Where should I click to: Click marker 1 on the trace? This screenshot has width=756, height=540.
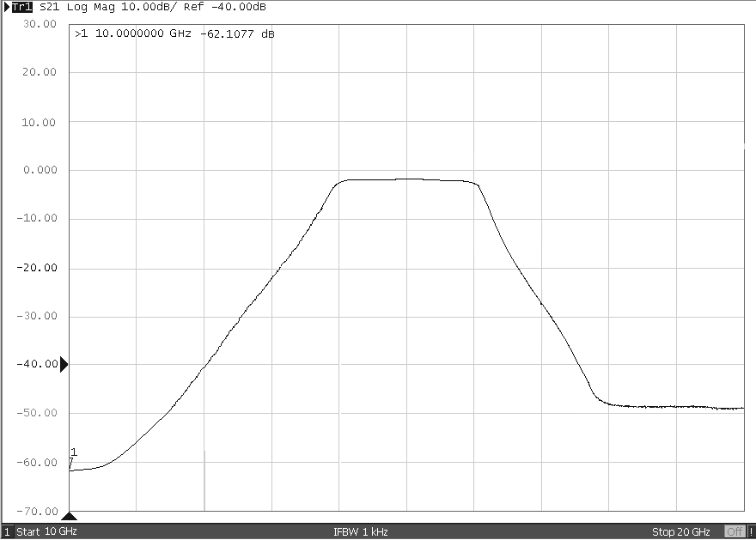tap(72, 458)
